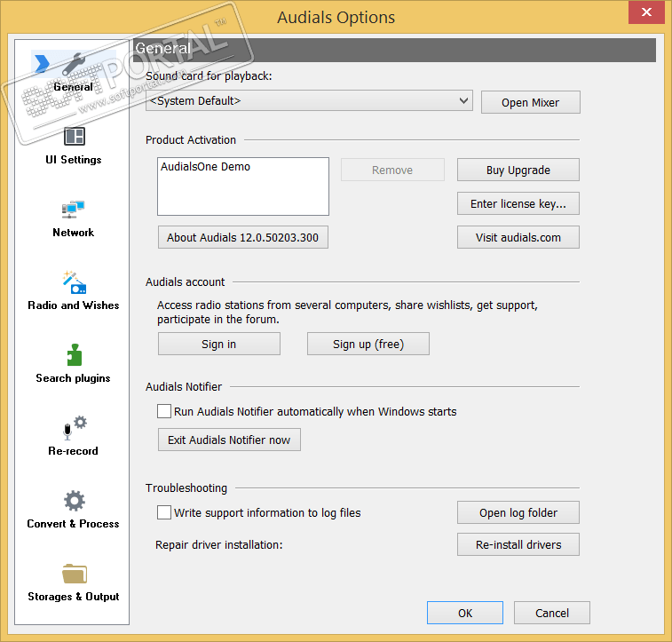The height and width of the screenshot is (642, 672).
Task: Click Re-install drivers button
Action: coord(518,544)
